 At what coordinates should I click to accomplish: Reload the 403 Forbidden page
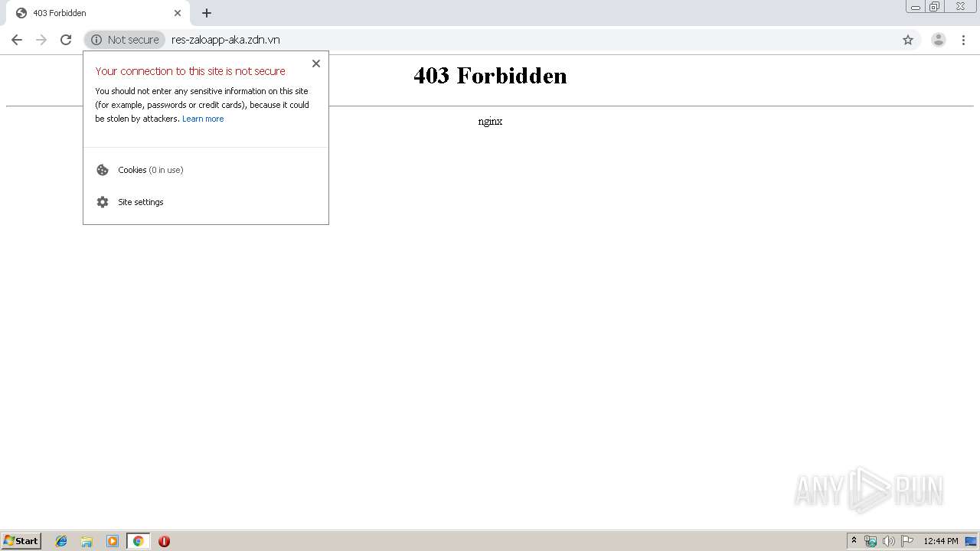point(66,40)
